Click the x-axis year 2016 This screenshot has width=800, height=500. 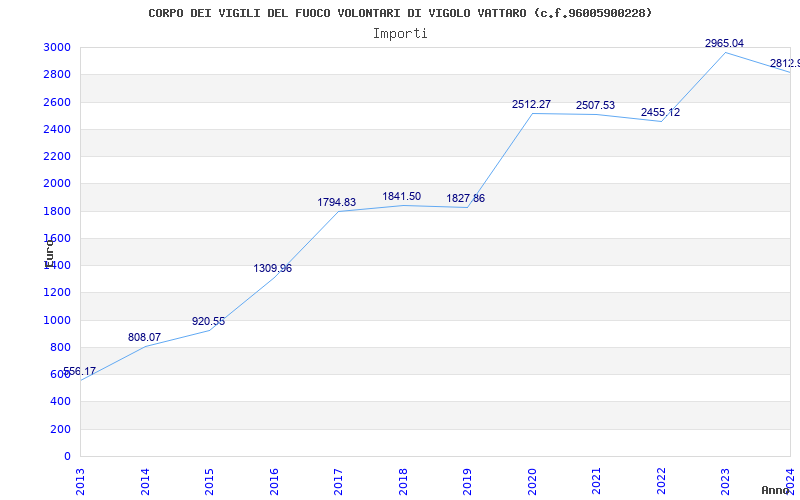(x=274, y=482)
